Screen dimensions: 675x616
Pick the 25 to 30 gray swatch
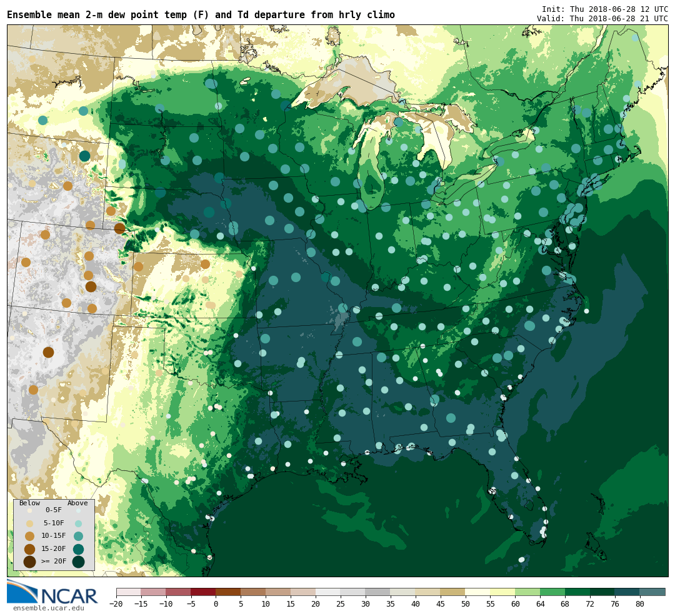click(353, 592)
